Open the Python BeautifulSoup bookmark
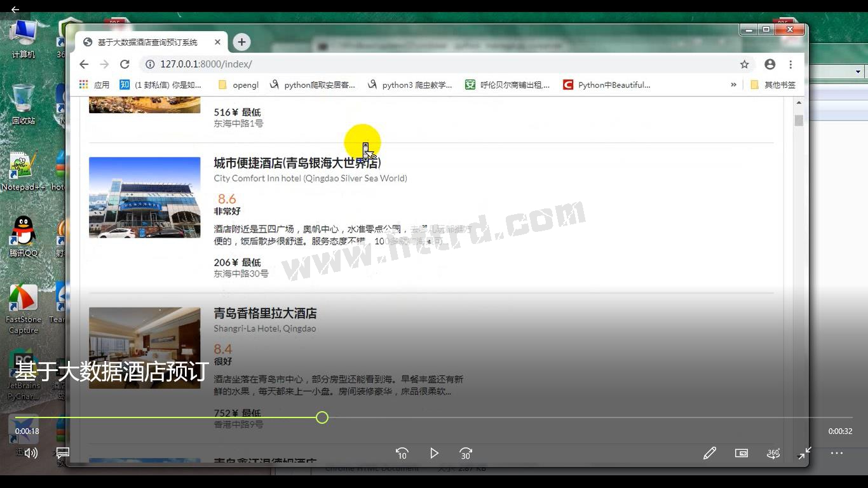Screen dimensions: 868x488 point(607,85)
